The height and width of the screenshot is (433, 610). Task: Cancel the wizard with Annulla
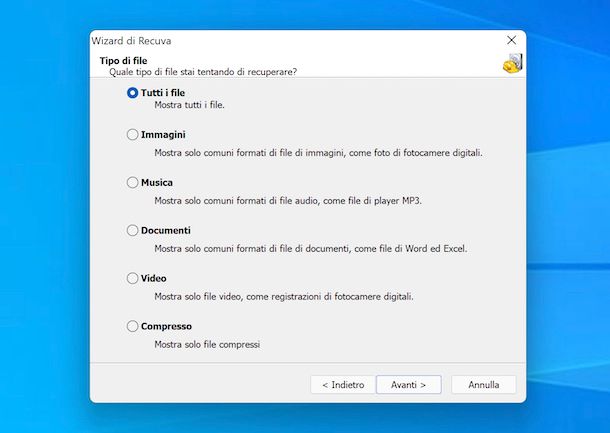(x=484, y=385)
